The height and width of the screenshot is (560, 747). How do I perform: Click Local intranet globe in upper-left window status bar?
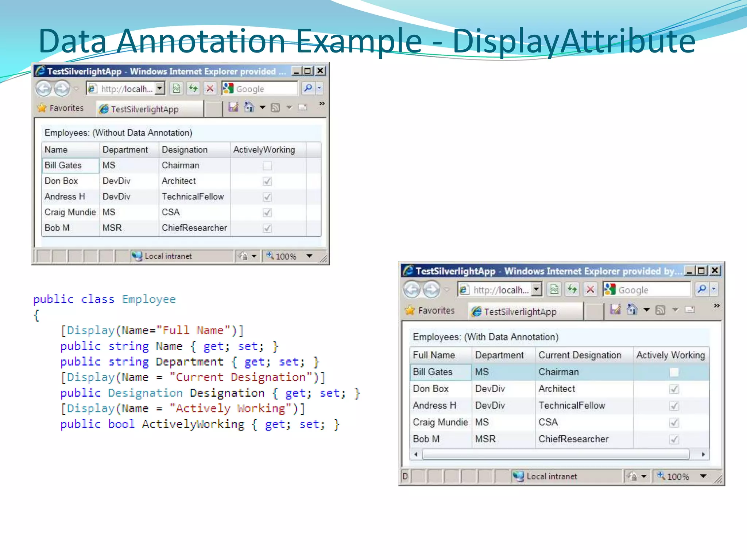[137, 256]
